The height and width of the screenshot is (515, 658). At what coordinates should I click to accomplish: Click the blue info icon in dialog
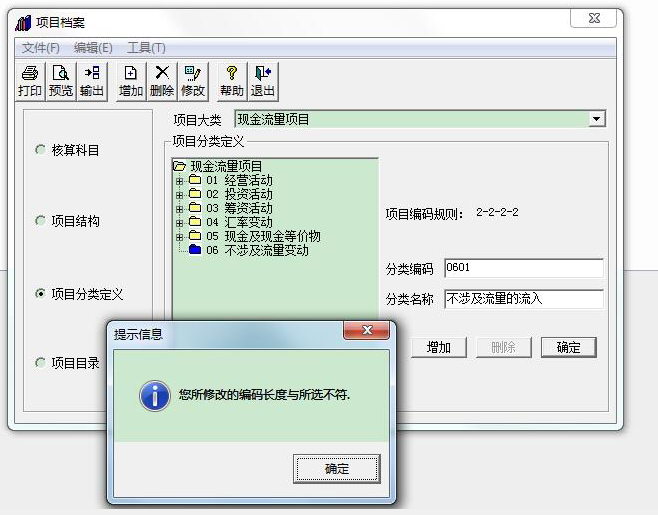point(154,395)
